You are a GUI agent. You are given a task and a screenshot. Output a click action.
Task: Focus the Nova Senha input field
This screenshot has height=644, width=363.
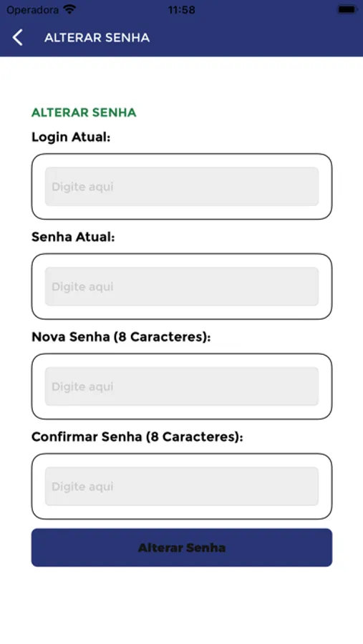tap(182, 386)
